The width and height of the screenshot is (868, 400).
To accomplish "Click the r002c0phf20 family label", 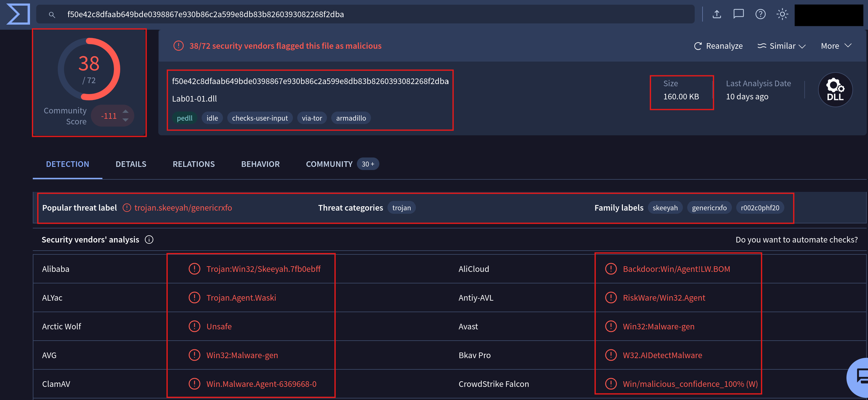I will [760, 208].
